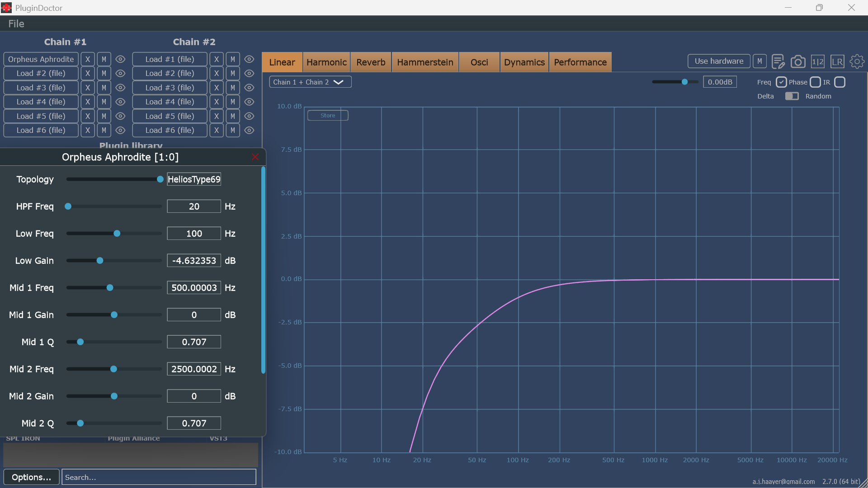Viewport: 868px width, 488px height.
Task: Click the M button beside Use hardware
Action: pos(759,61)
